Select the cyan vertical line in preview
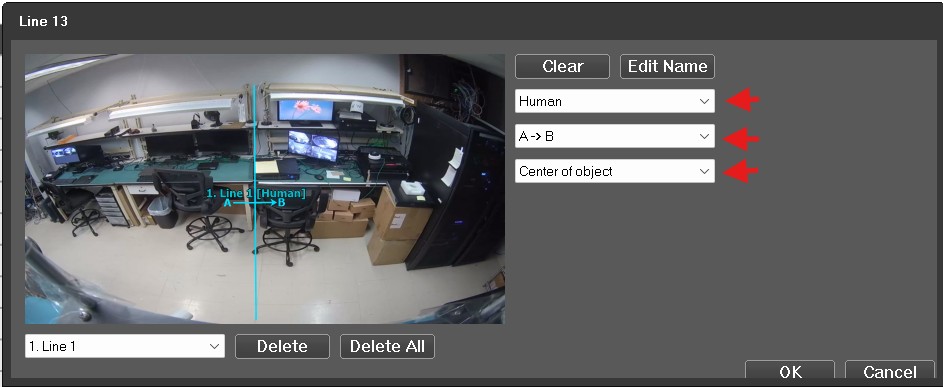The image size is (943, 387). coord(255,202)
